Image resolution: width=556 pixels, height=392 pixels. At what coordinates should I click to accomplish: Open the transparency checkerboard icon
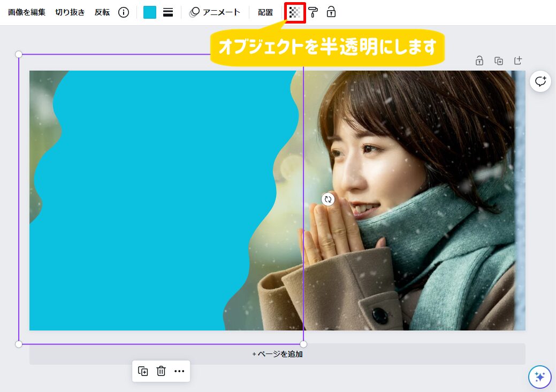tap(295, 12)
